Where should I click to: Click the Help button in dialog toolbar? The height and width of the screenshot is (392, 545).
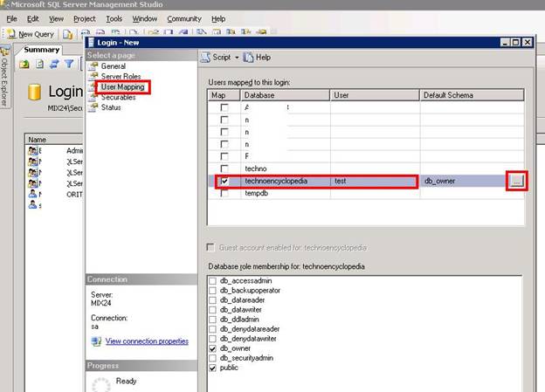(257, 58)
